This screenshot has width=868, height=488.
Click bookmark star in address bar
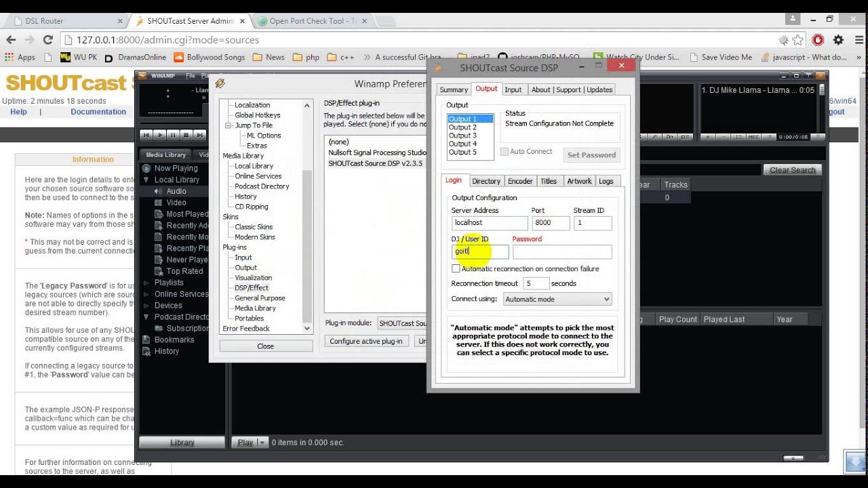(798, 40)
